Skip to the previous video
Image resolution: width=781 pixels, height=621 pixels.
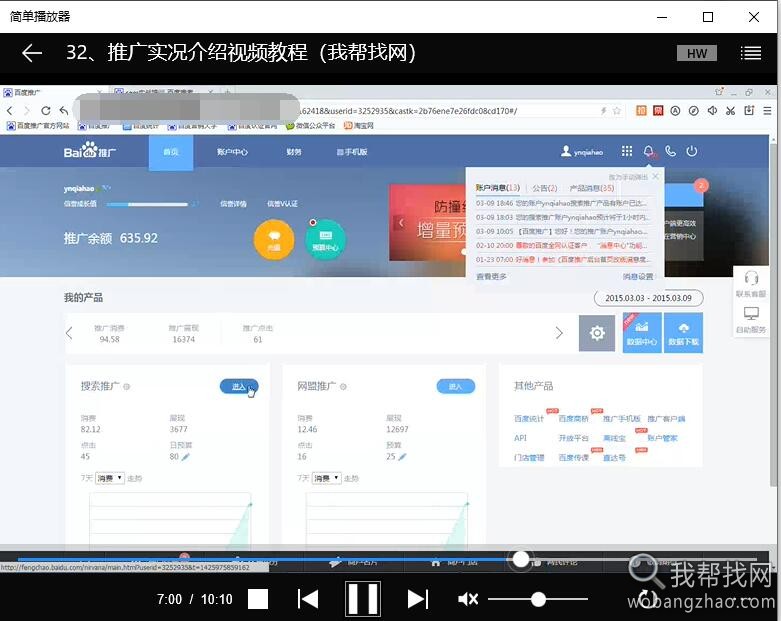308,599
